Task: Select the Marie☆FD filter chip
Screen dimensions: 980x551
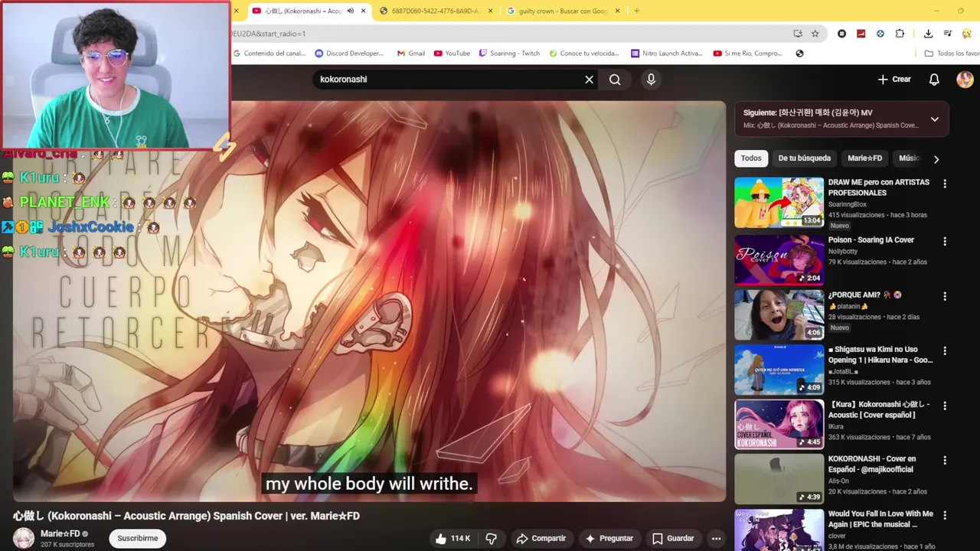Action: [864, 158]
